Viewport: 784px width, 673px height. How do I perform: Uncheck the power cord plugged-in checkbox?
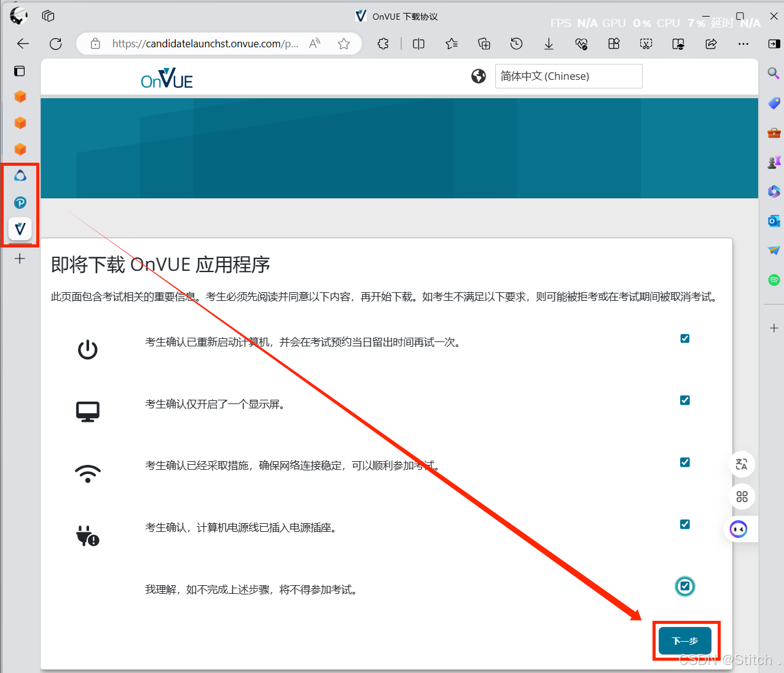coord(685,524)
